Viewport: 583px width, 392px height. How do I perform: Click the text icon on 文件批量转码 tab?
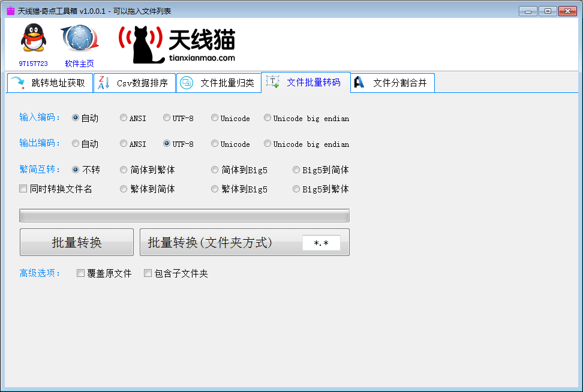[272, 82]
